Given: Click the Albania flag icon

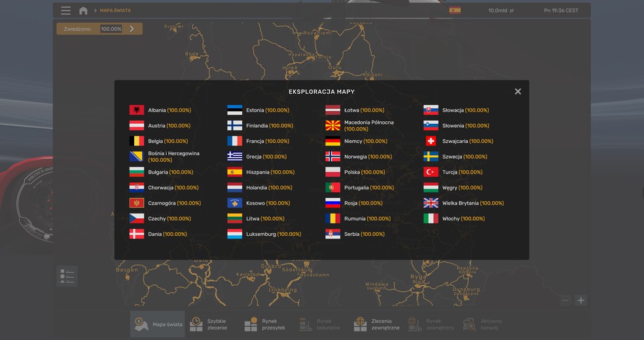Looking at the screenshot, I should coord(137,110).
